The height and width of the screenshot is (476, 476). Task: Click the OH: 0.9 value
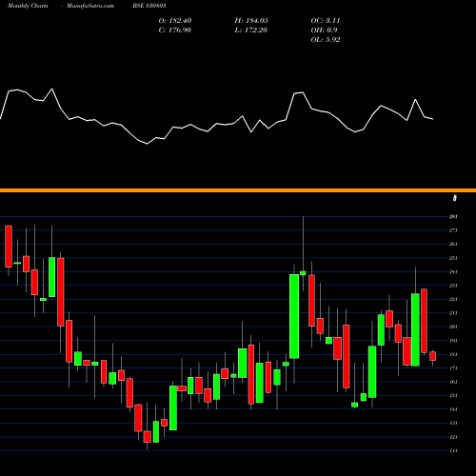click(324, 30)
